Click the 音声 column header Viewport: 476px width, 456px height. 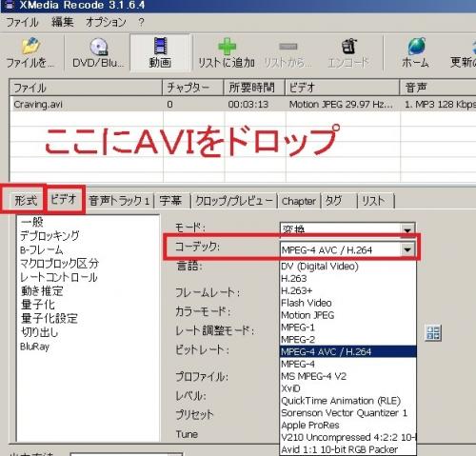438,88
